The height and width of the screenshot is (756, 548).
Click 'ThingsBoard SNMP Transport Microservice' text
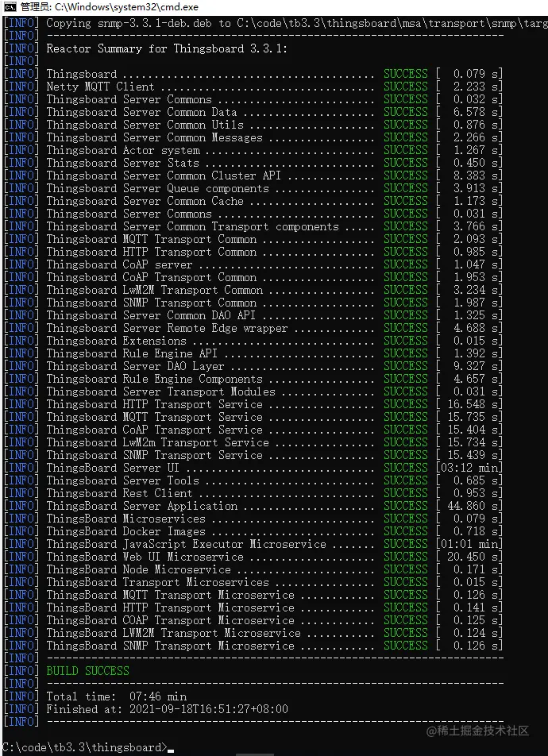click(x=170, y=646)
